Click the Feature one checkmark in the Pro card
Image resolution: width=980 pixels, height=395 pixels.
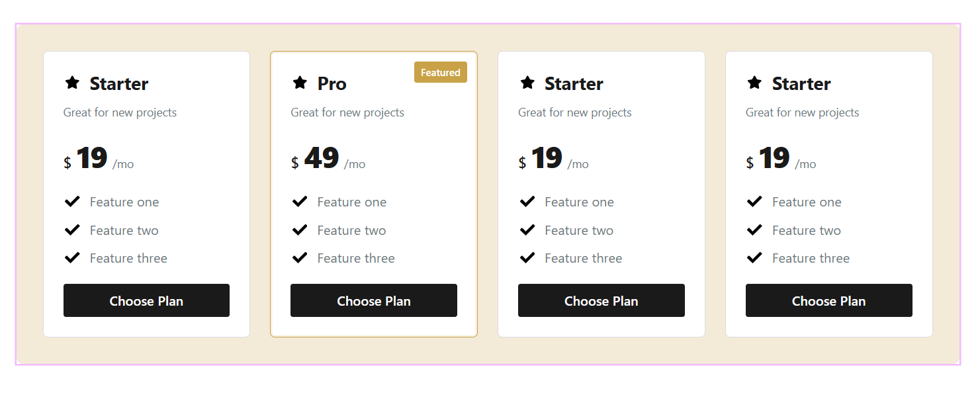click(300, 201)
